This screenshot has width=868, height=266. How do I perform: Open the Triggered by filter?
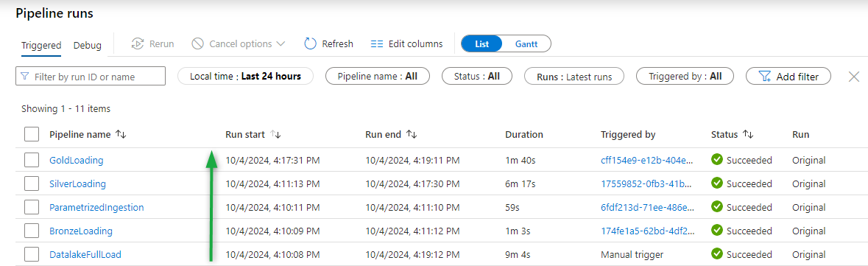point(685,76)
